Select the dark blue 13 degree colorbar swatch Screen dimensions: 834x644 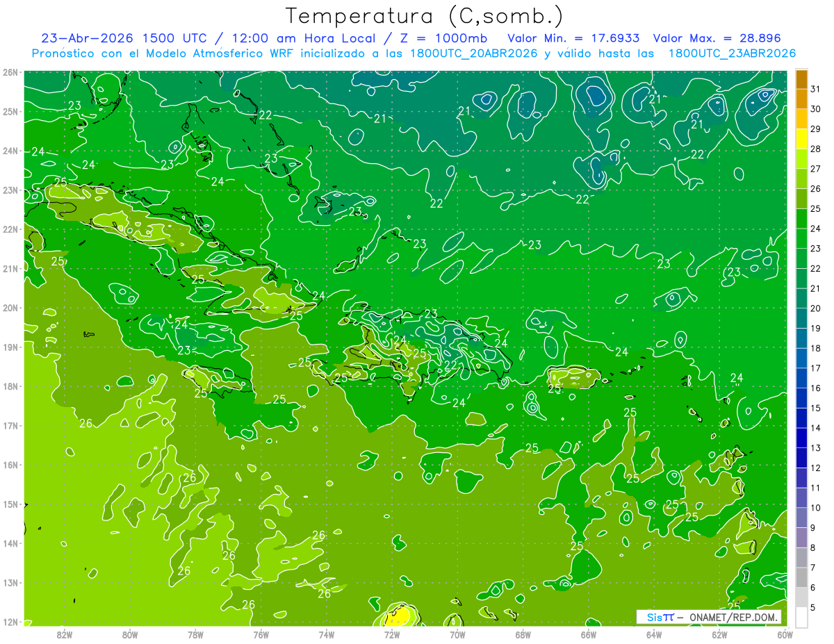(801, 438)
